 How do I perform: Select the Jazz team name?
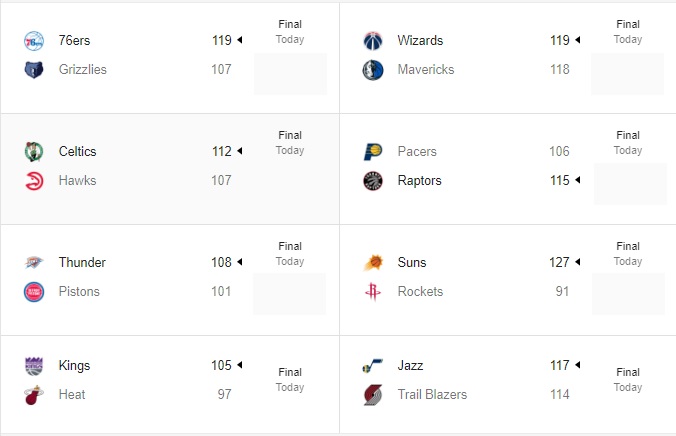point(410,365)
